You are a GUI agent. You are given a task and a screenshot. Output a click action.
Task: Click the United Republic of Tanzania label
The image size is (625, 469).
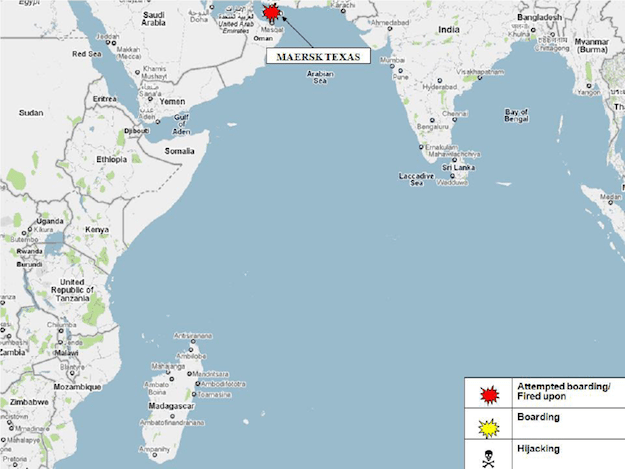coord(72,290)
